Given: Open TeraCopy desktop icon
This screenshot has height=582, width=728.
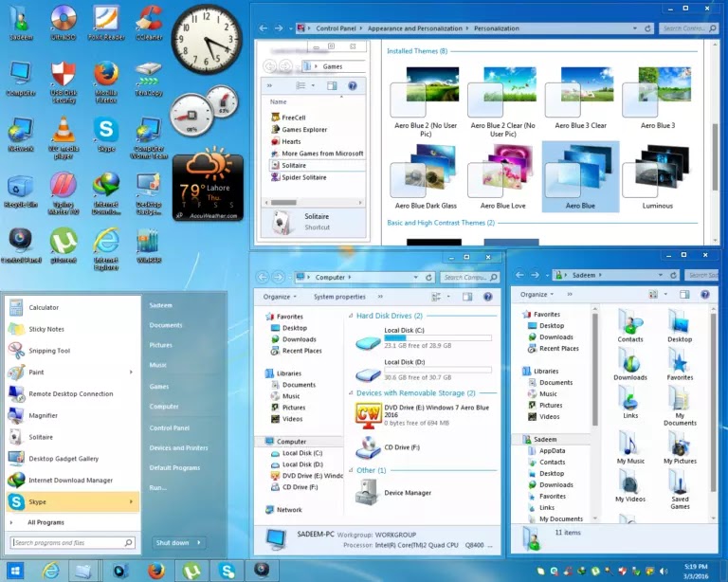Looking at the screenshot, I should click(x=149, y=79).
